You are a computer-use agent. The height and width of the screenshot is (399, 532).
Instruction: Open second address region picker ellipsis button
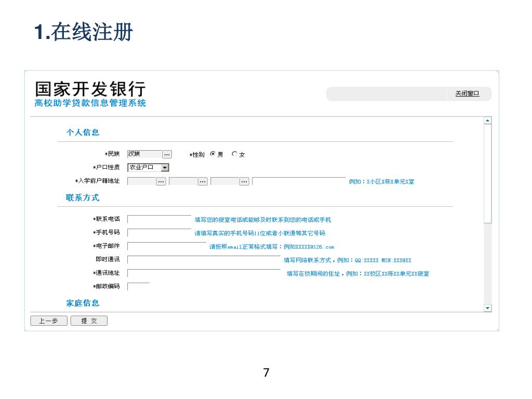click(x=203, y=181)
